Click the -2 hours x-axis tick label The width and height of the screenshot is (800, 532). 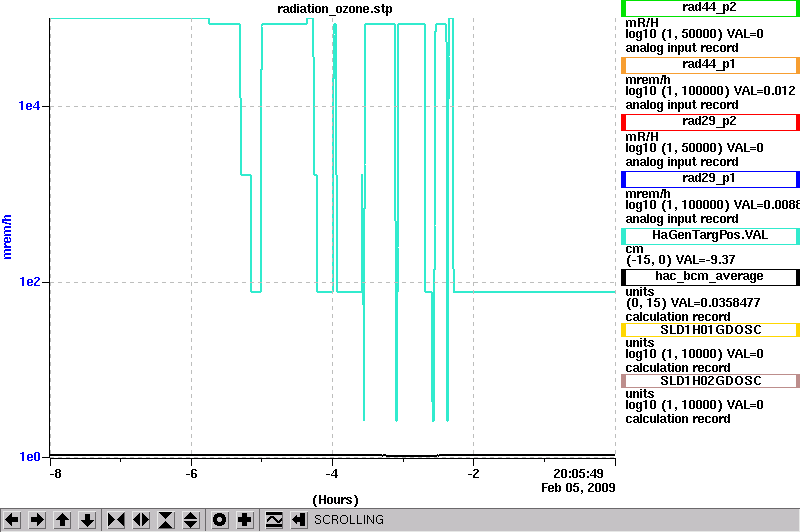(473, 473)
